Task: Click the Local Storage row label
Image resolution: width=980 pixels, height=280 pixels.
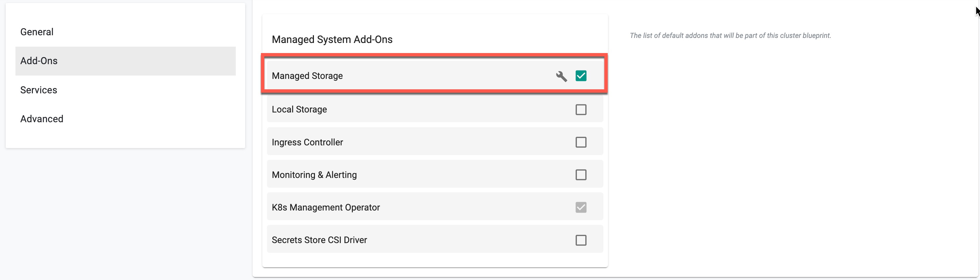Action: coord(299,110)
